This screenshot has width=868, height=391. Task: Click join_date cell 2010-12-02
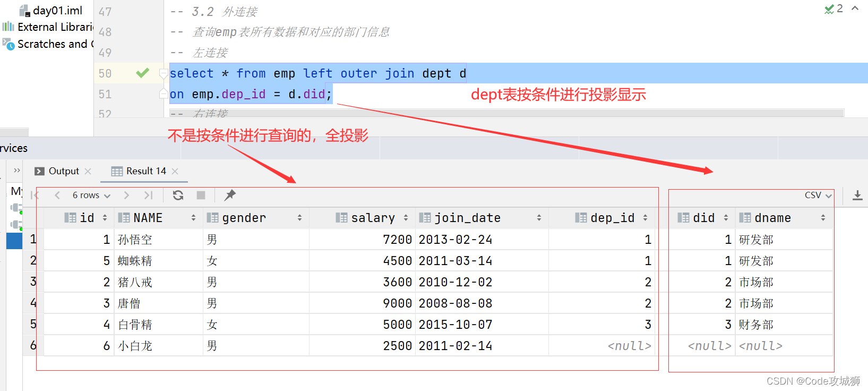pyautogui.click(x=482, y=282)
